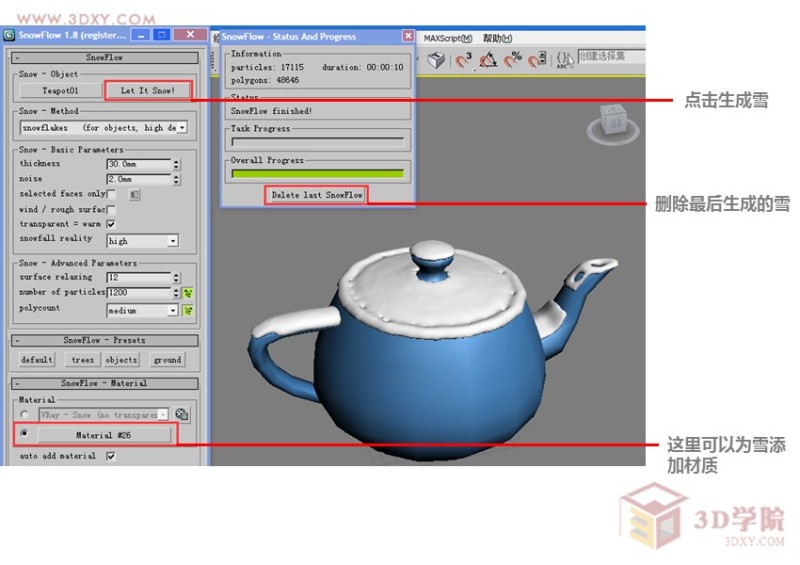Click green icon beside polycount dropdown

pyautogui.click(x=188, y=310)
